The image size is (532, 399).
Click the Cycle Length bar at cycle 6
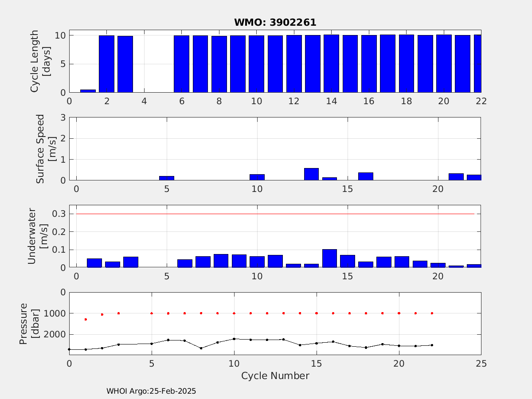[181, 64]
